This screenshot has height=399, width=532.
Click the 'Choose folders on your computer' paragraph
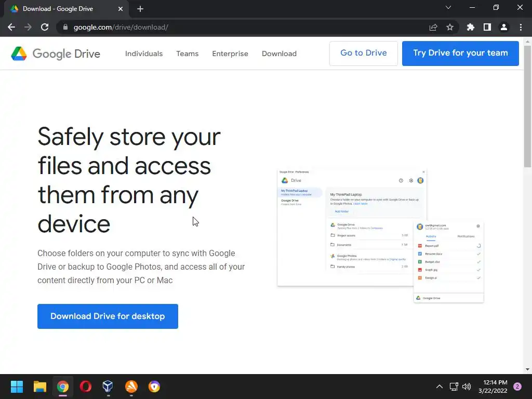tap(141, 267)
